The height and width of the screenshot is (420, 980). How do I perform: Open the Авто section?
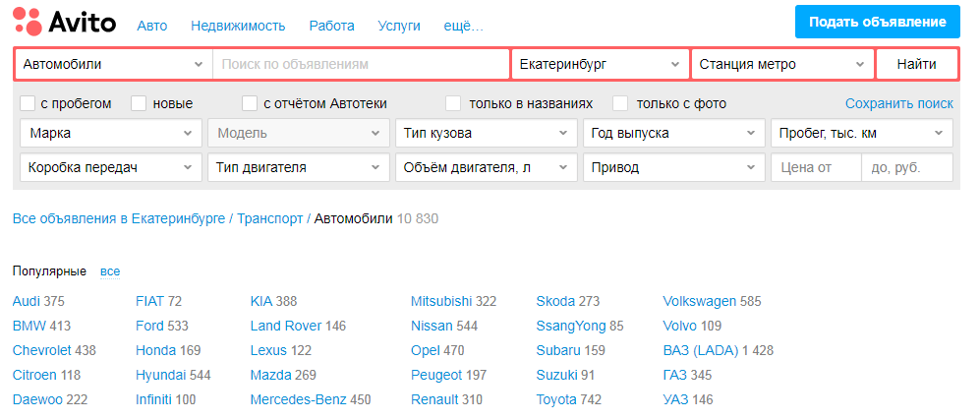(152, 27)
